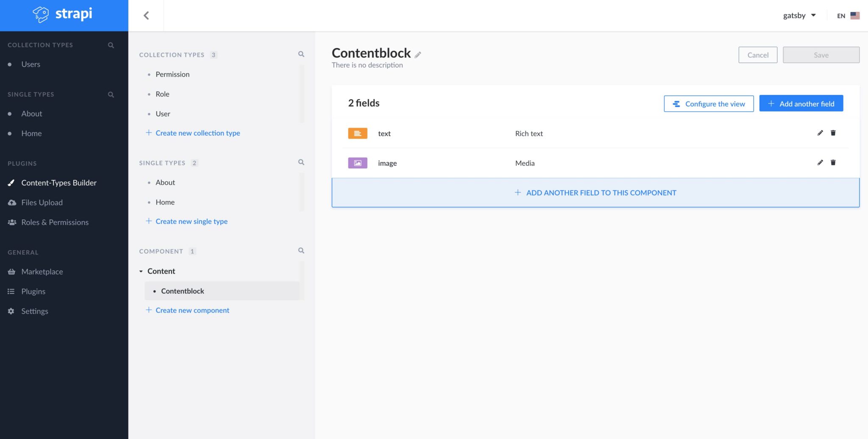Collapse the Content component group
This screenshot has height=439, width=868.
[x=140, y=271]
